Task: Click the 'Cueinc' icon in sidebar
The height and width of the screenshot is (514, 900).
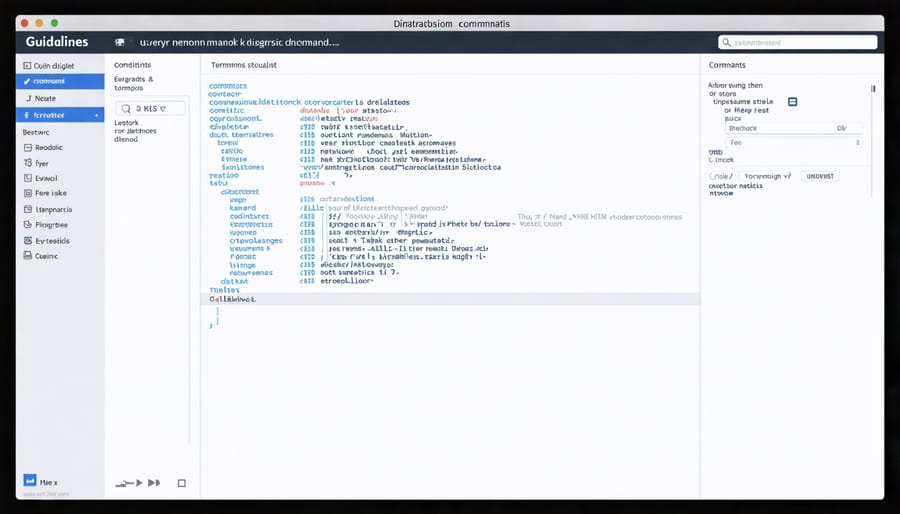Action: (x=28, y=256)
